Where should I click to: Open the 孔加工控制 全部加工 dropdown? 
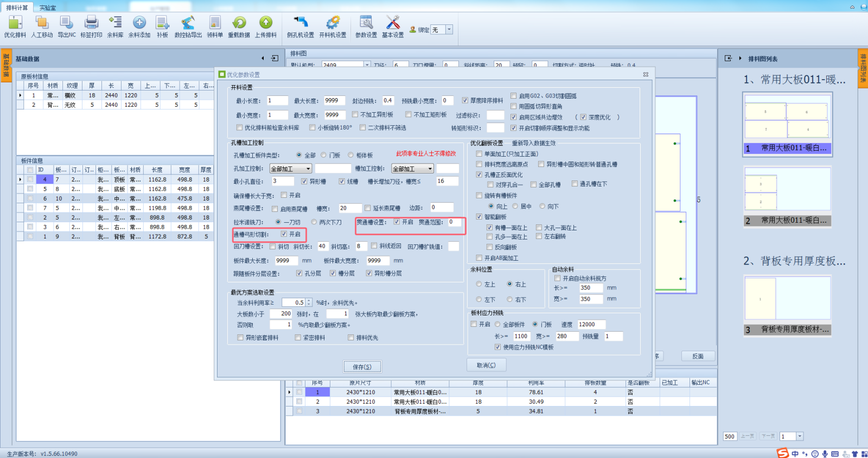[x=291, y=169]
